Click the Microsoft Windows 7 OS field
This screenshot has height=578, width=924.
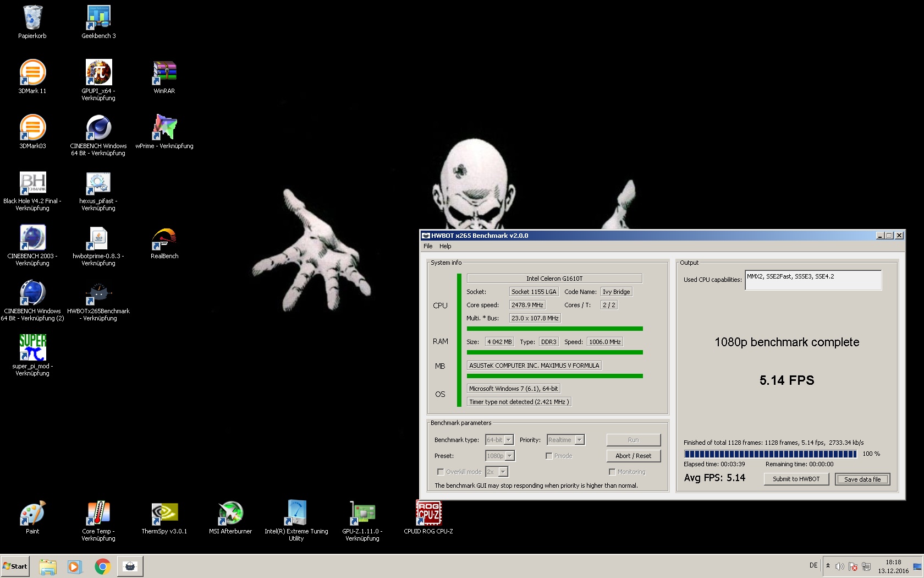click(x=514, y=389)
